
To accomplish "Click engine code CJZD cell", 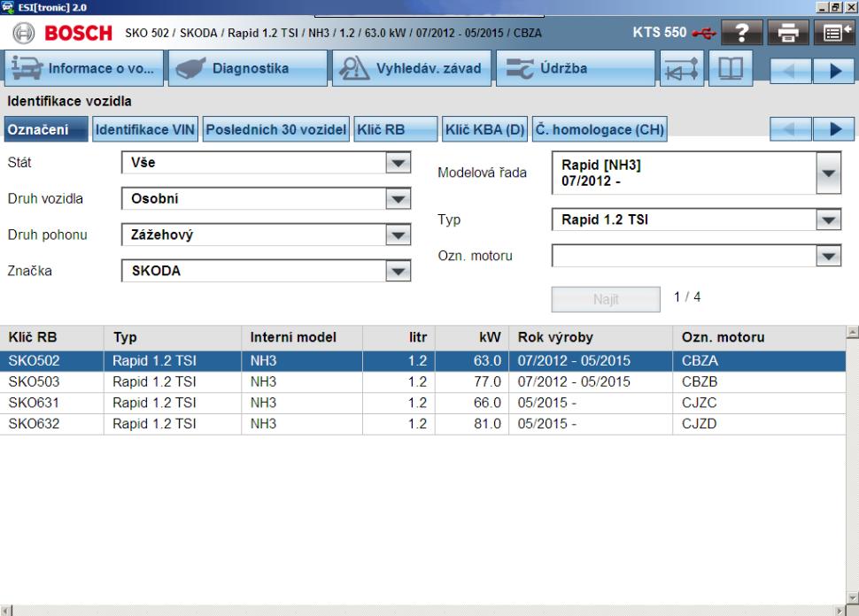I will pyautogui.click(x=759, y=424).
